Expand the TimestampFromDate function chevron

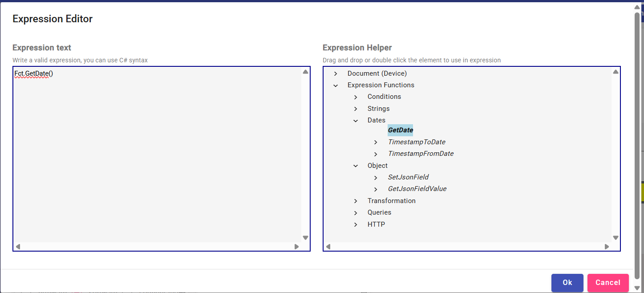[x=376, y=154]
